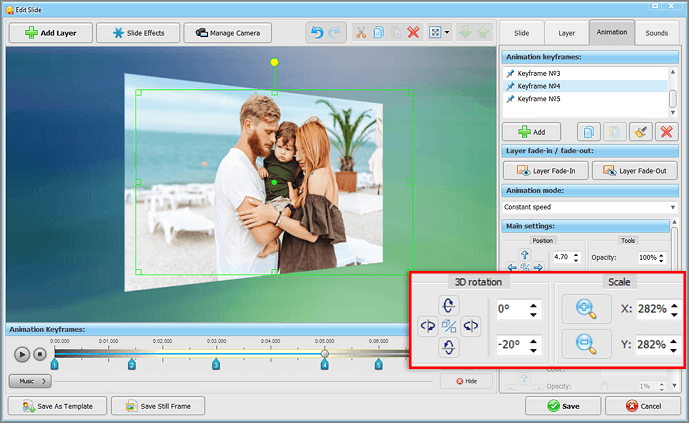This screenshot has height=423, width=689.
Task: Click the fit-to-slide icon in toolbar
Action: coord(435,33)
